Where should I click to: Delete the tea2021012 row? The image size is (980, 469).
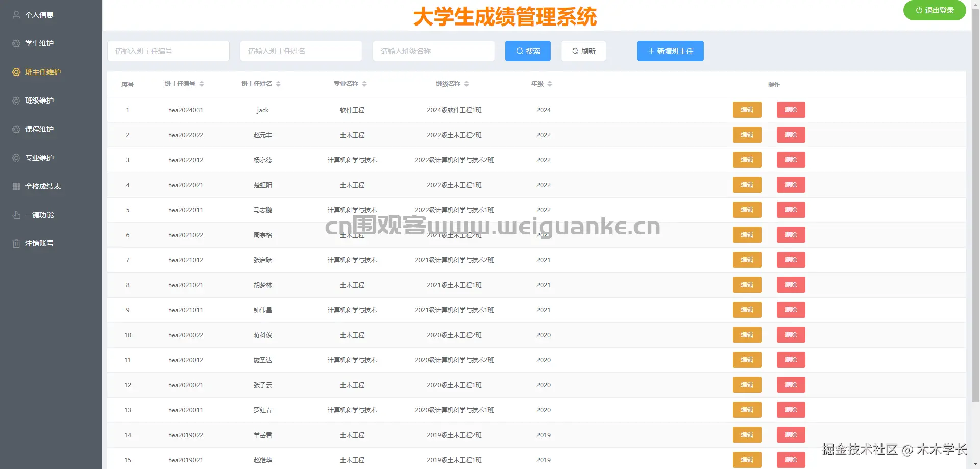tap(791, 260)
